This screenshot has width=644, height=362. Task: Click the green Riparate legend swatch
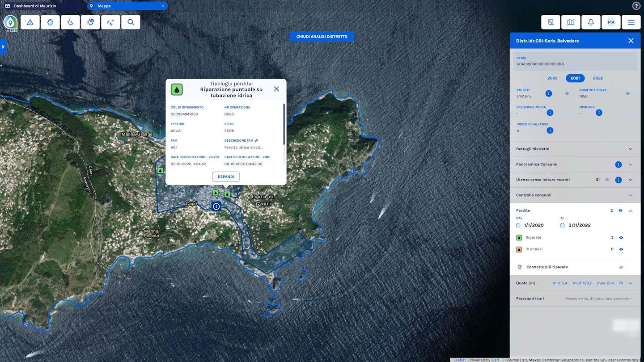point(519,238)
